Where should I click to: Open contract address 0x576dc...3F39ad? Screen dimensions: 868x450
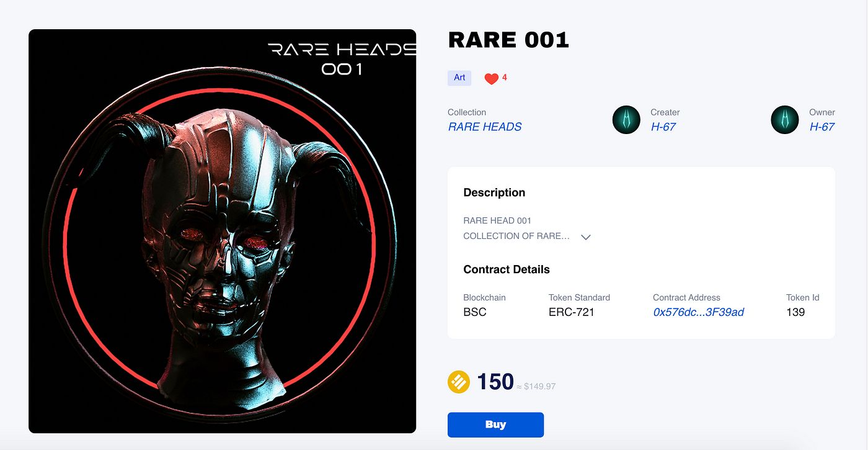point(699,312)
